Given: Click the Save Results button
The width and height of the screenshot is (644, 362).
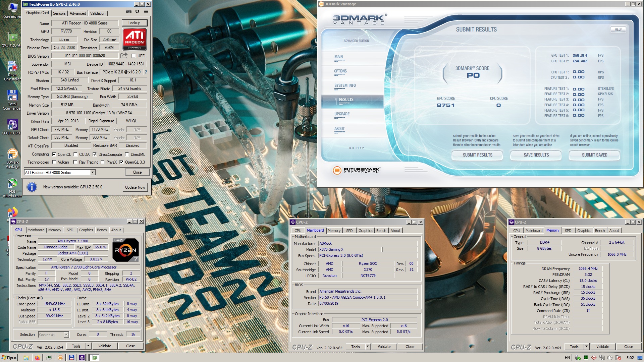Looking at the screenshot, I should pos(536,155).
